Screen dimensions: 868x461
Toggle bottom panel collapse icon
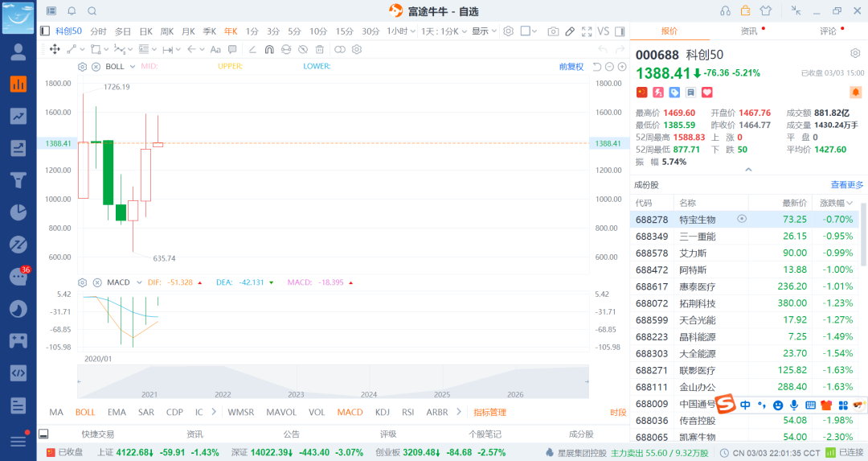43,434
